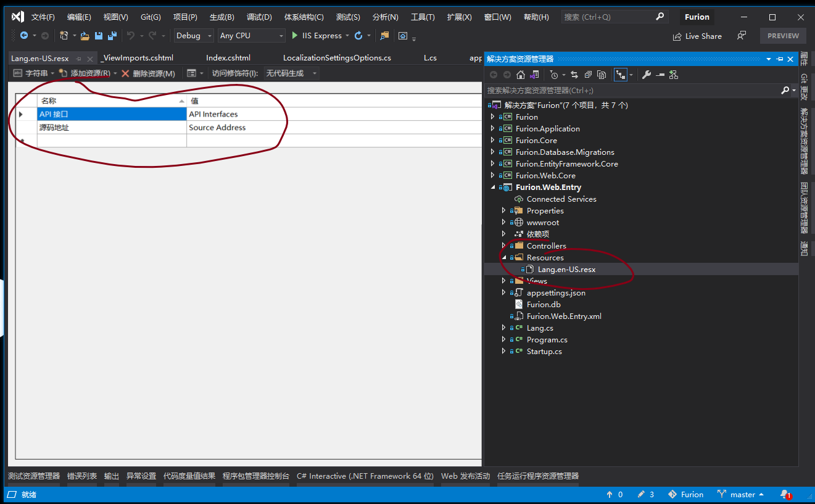This screenshot has width=815, height=504.
Task: Toggle the pin on Solution Explorer panel
Action: coord(780,59)
